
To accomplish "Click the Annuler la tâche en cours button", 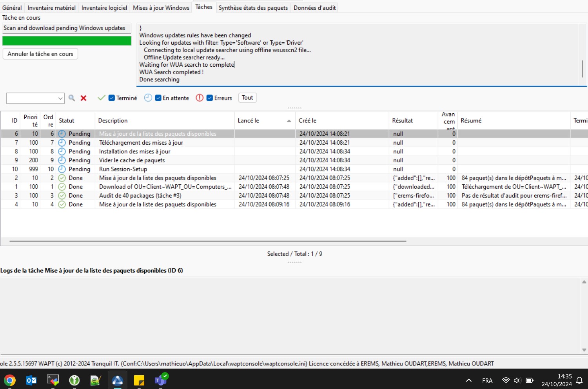I will (x=40, y=54).
